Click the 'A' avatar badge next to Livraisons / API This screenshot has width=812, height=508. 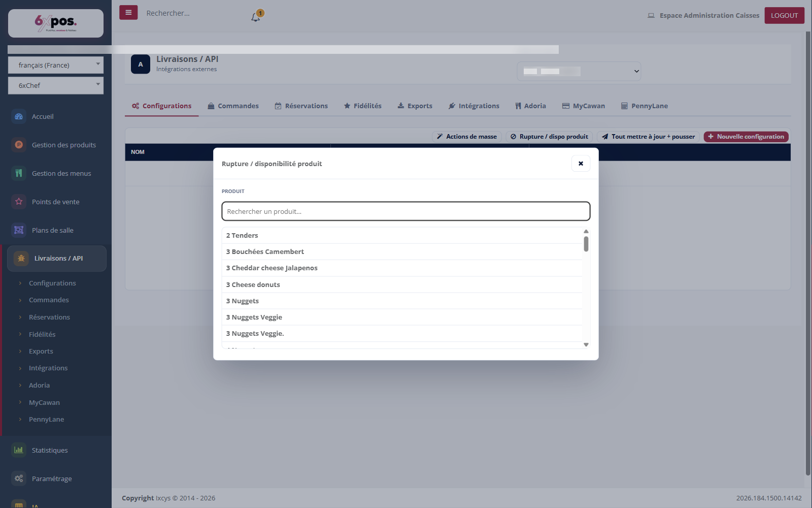(x=141, y=65)
